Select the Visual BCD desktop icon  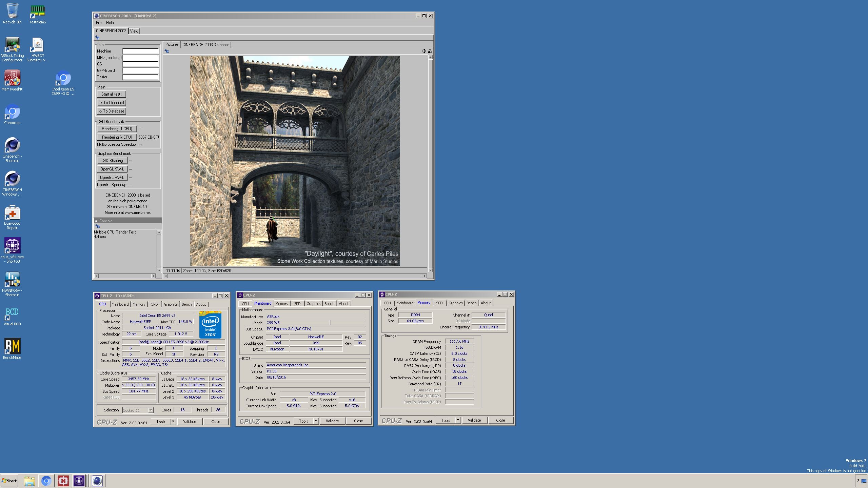(x=12, y=316)
